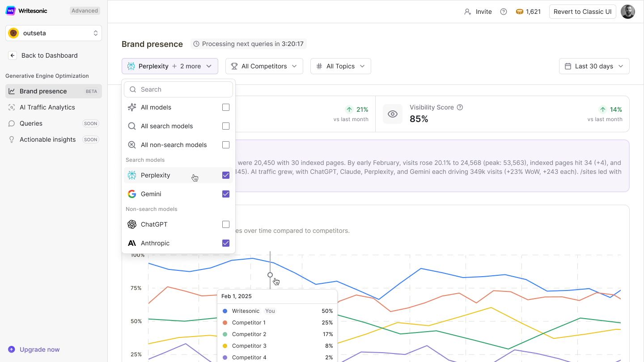644x362 pixels.
Task: Click the Brand presence chart icon
Action: coord(12,91)
